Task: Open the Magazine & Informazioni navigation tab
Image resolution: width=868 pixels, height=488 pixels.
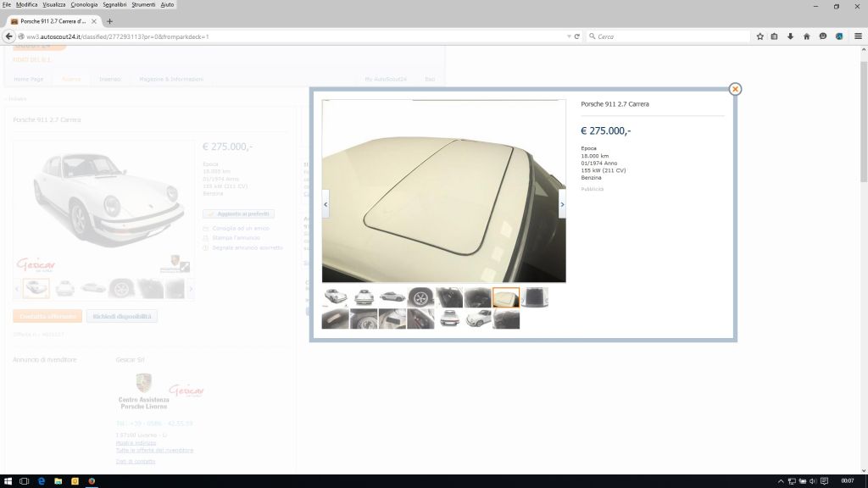Action: 171,79
